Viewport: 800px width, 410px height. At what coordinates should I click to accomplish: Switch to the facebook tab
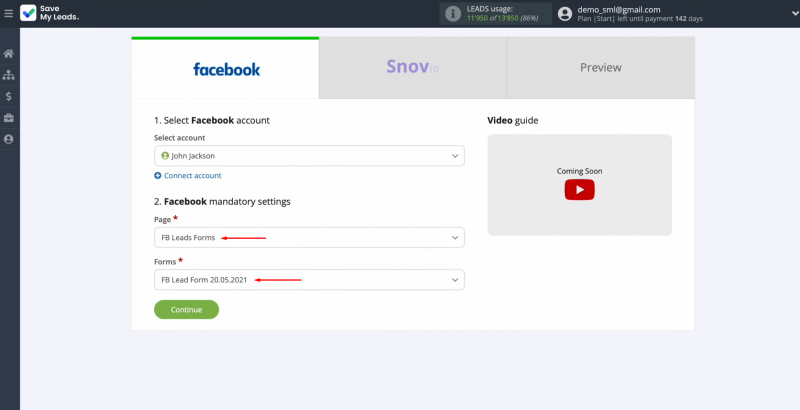pyautogui.click(x=226, y=69)
